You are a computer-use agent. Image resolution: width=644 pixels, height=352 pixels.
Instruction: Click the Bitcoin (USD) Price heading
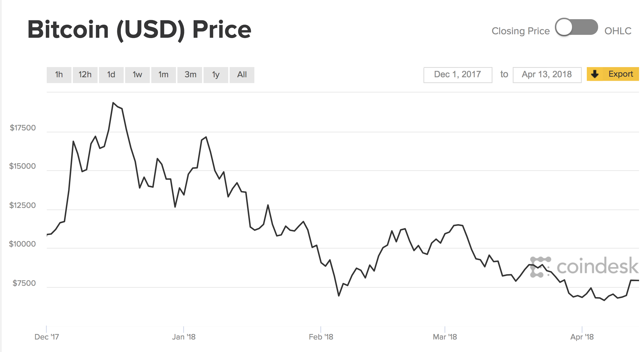(x=139, y=29)
